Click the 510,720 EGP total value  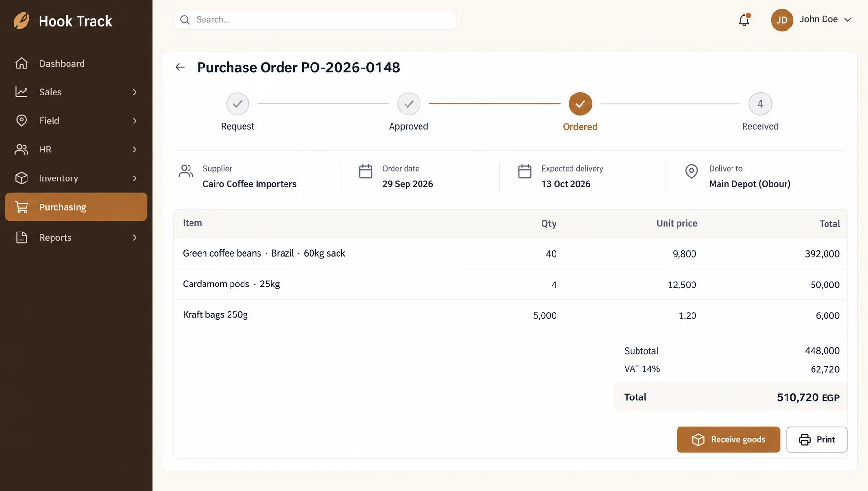click(x=808, y=397)
